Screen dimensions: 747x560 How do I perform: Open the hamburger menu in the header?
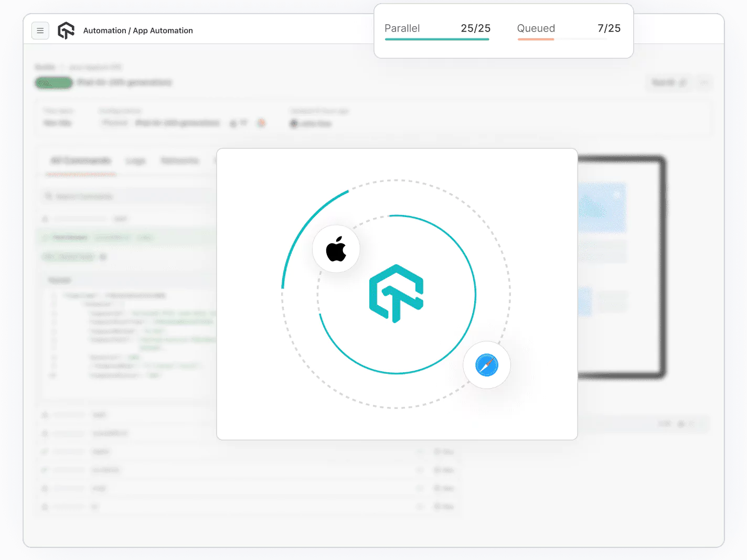(40, 30)
